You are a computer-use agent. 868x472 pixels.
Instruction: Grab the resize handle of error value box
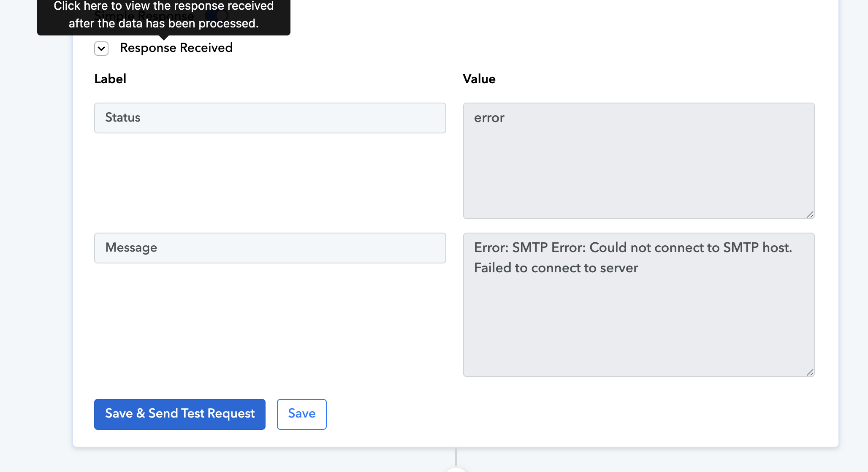click(810, 214)
